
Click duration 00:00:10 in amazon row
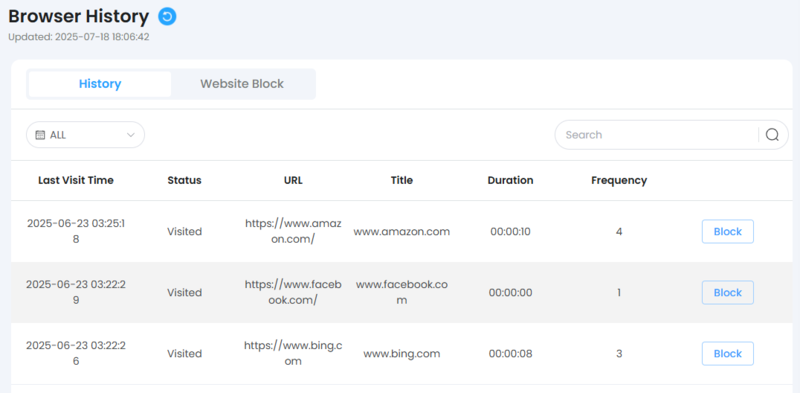pyautogui.click(x=510, y=232)
